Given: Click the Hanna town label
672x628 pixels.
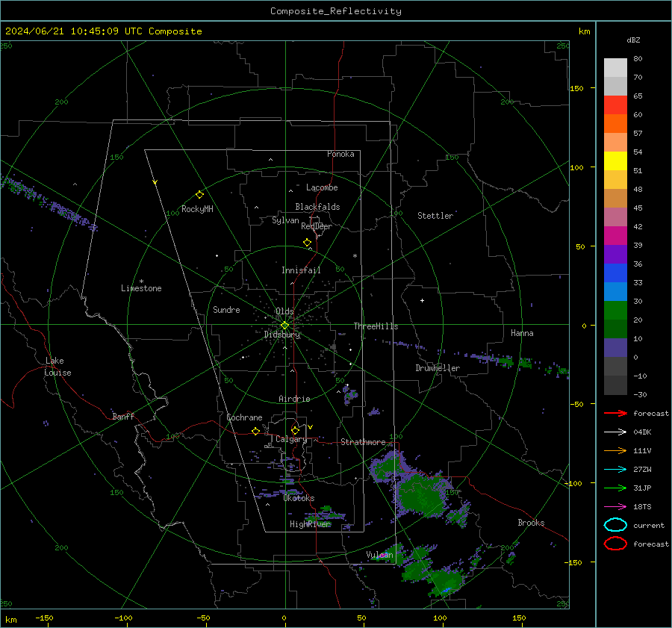Looking at the screenshot, I should pyautogui.click(x=522, y=333).
